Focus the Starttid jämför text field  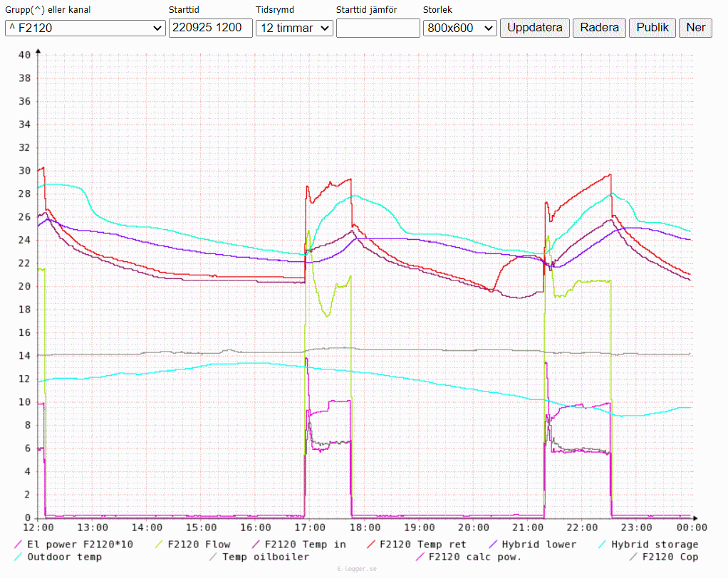click(378, 28)
